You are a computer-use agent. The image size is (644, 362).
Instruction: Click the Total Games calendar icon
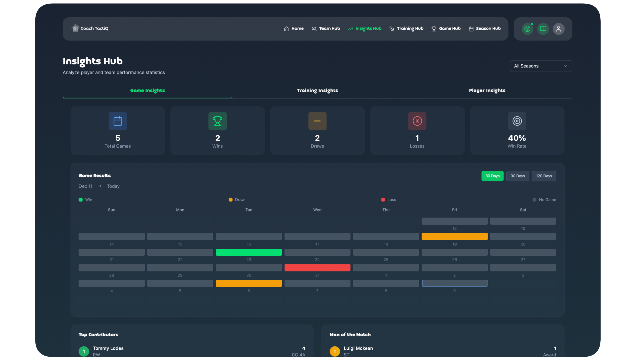pyautogui.click(x=118, y=121)
